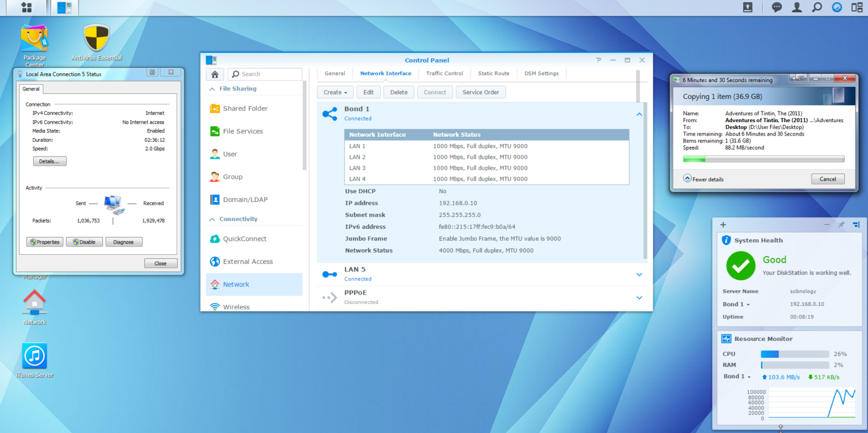Screen dimensions: 868x433
Task: Open QuickConnect settings
Action: (x=245, y=239)
